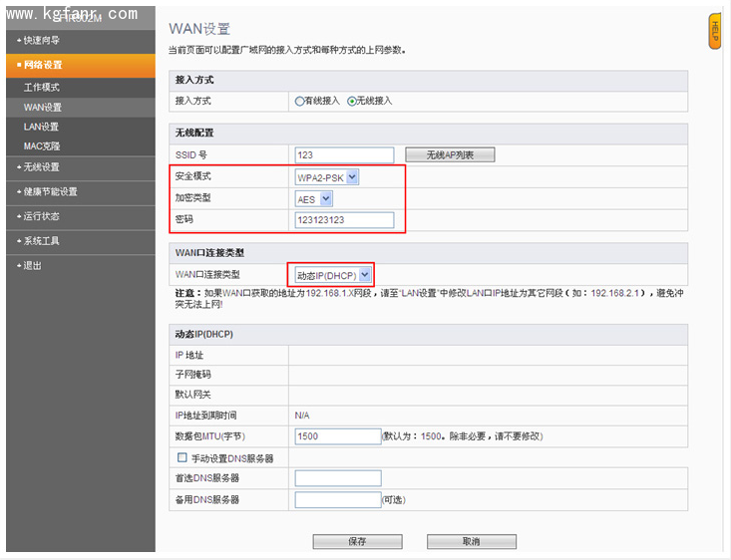Go to MAC克隆 submenu item

pyautogui.click(x=42, y=146)
